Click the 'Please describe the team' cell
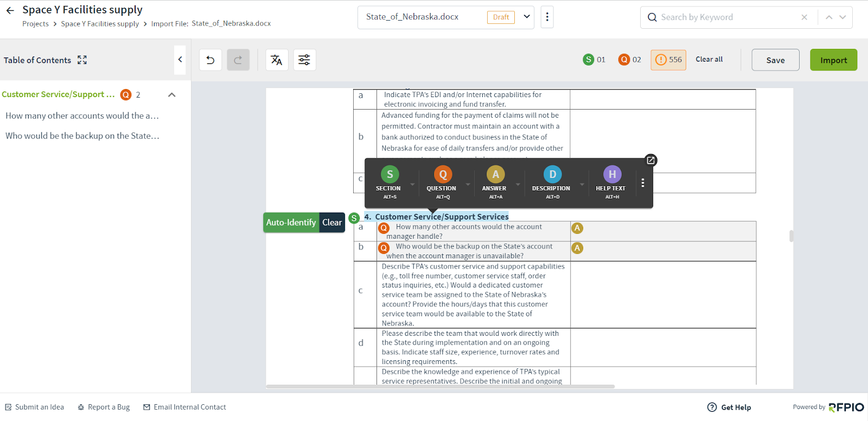This screenshot has height=421, width=868. tap(473, 347)
